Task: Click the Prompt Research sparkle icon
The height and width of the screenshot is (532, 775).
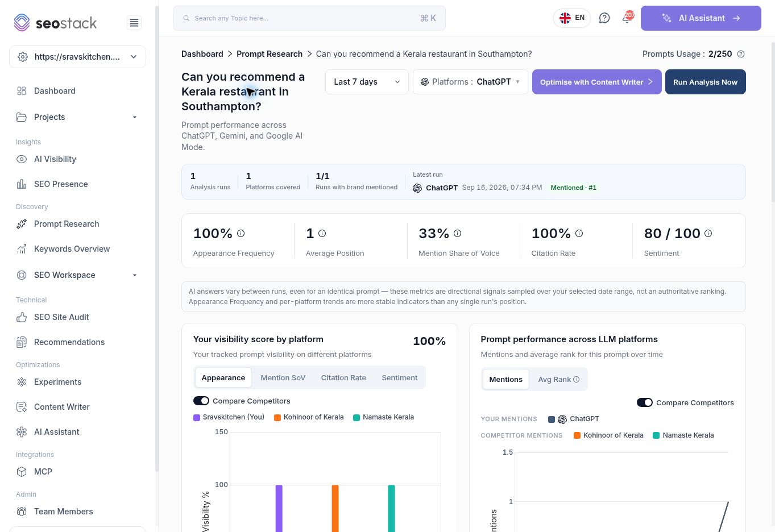Action: (x=22, y=224)
